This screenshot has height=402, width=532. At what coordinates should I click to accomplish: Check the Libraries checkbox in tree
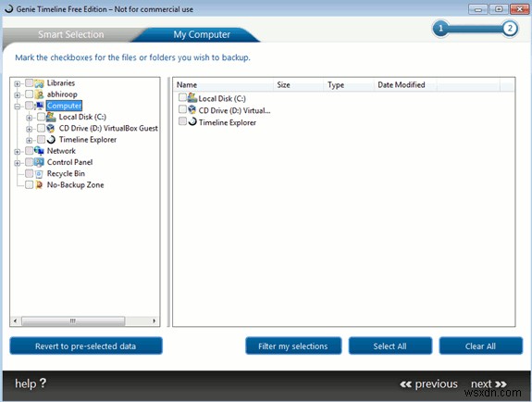pyautogui.click(x=30, y=83)
